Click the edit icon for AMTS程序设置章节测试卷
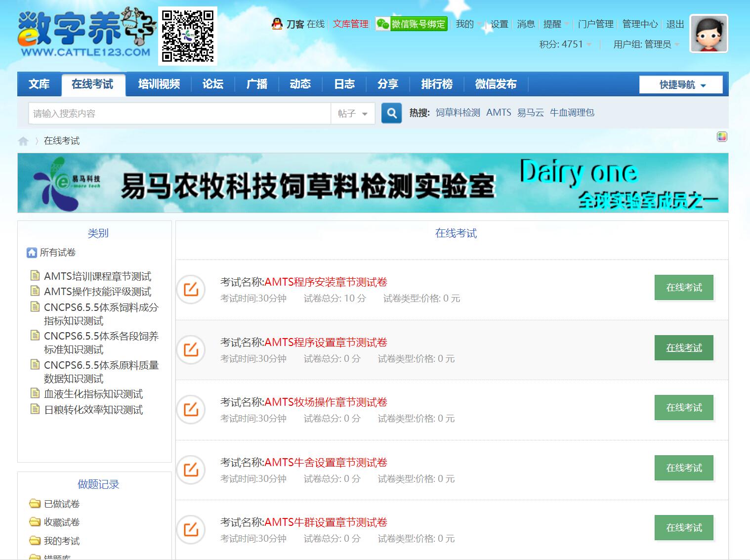This screenshot has width=750, height=560. 191,349
